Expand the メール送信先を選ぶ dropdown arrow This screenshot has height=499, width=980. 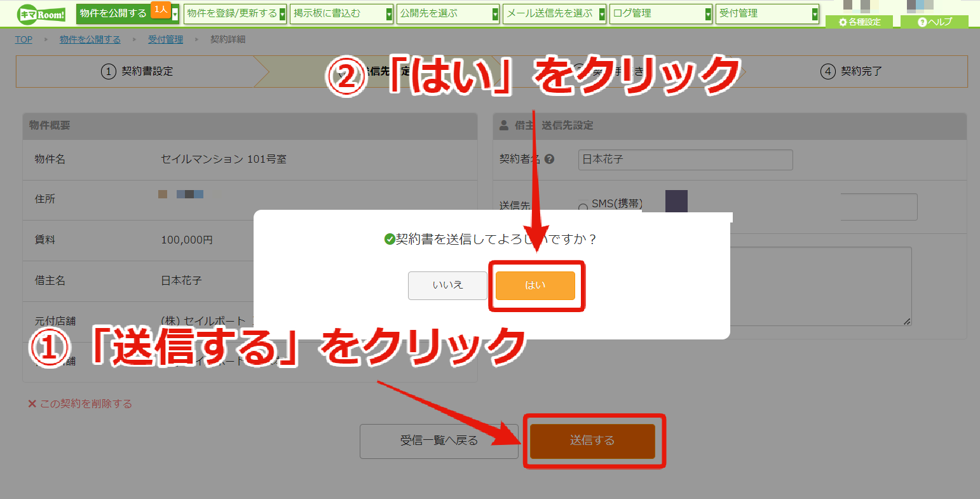(x=602, y=15)
